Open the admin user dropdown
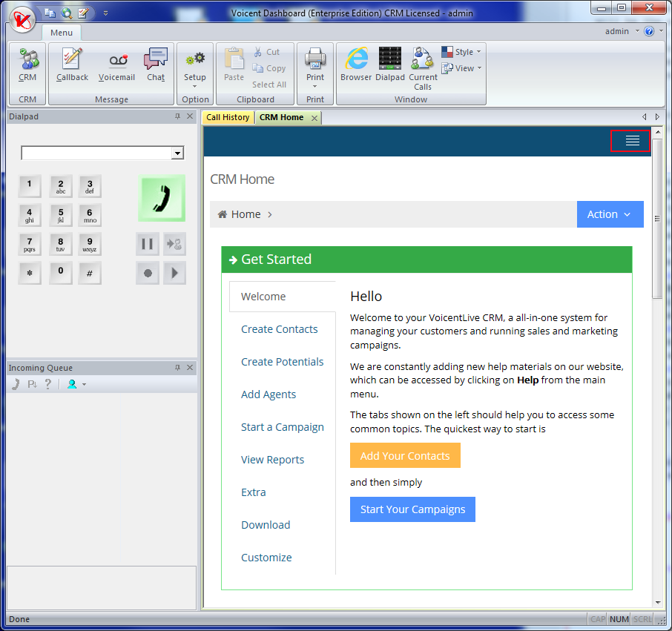The width and height of the screenshot is (672, 631). tap(622, 31)
